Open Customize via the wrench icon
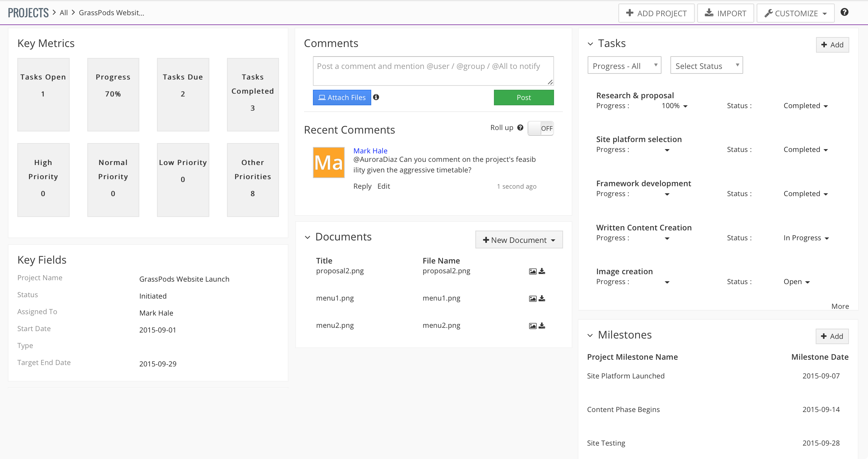 point(767,13)
